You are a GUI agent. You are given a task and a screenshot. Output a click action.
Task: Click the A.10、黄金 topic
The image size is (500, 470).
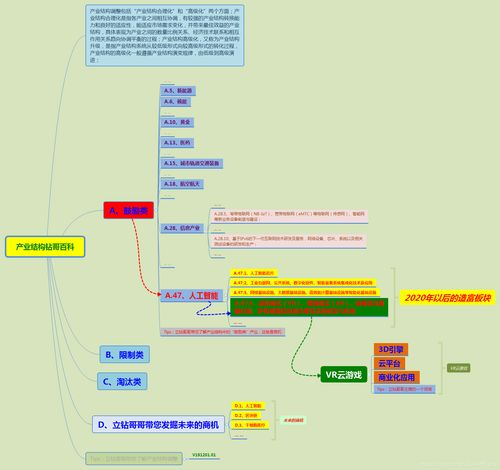click(x=177, y=122)
